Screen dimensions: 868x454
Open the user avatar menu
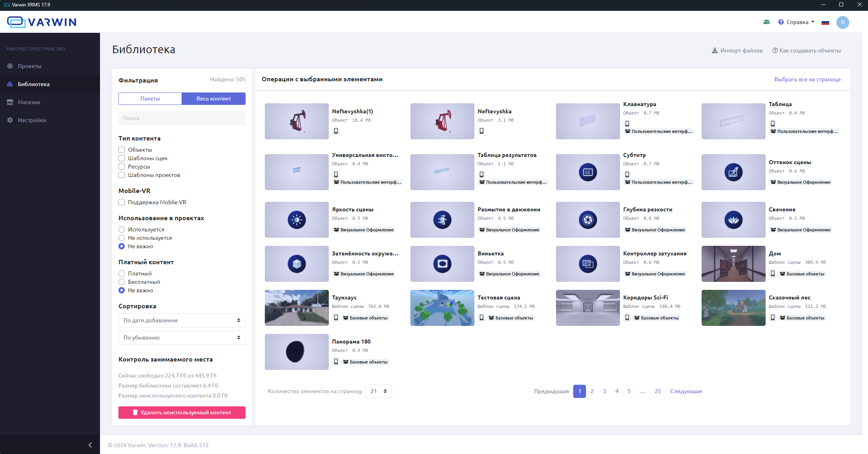click(x=842, y=22)
